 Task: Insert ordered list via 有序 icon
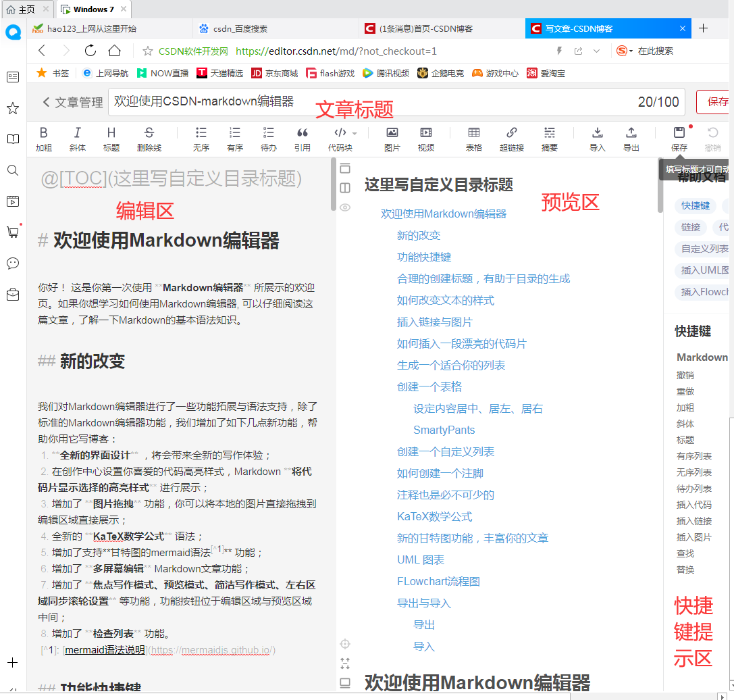click(234, 139)
